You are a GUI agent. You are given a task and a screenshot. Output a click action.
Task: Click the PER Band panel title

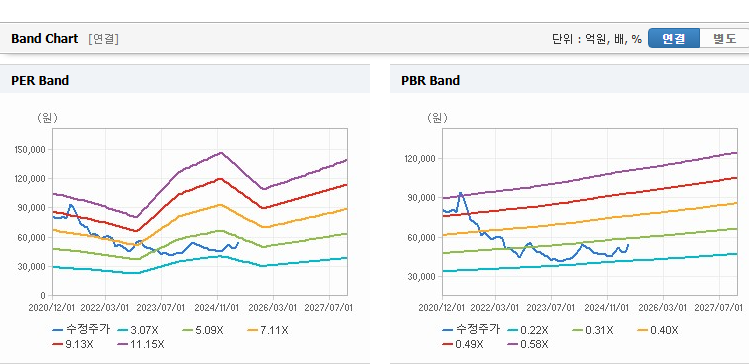40,81
